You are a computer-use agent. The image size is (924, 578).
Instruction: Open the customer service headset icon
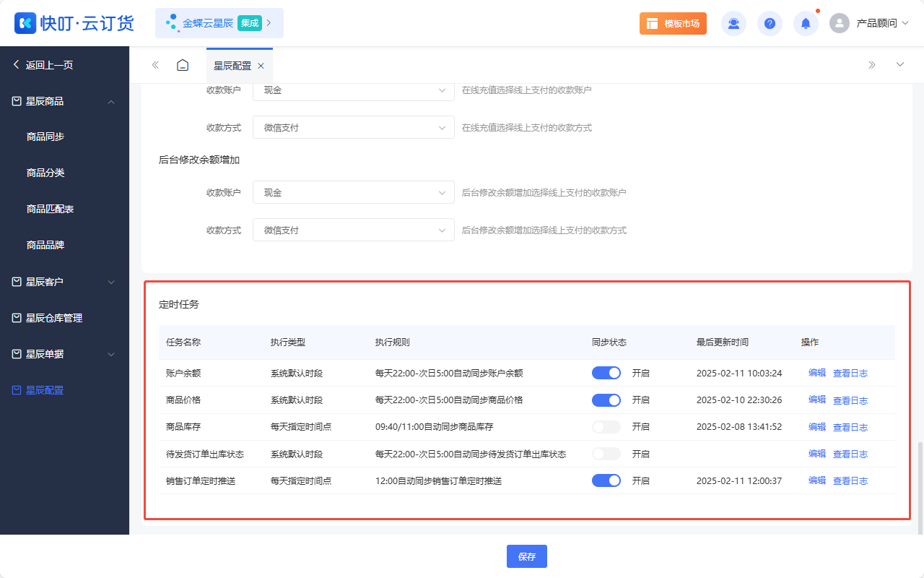pos(733,23)
